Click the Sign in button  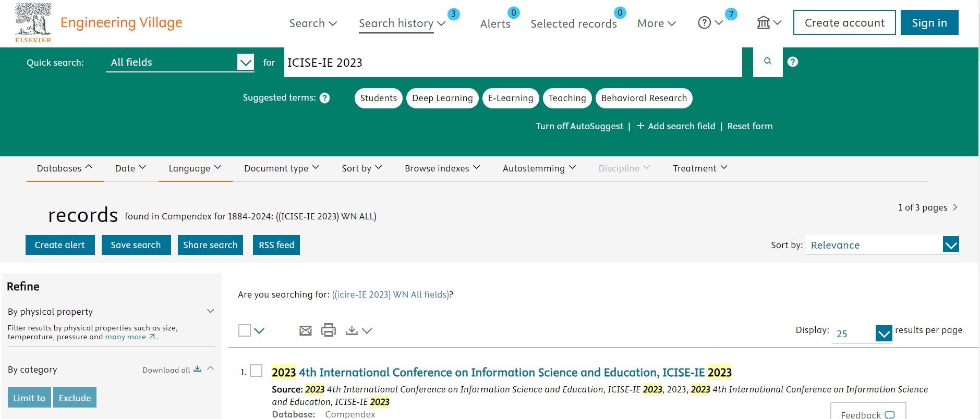click(929, 22)
